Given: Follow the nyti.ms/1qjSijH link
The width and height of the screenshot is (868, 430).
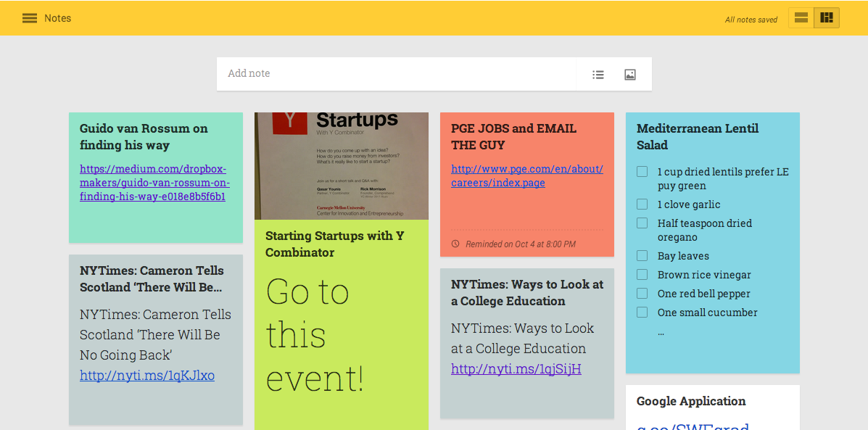Looking at the screenshot, I should click(x=516, y=369).
